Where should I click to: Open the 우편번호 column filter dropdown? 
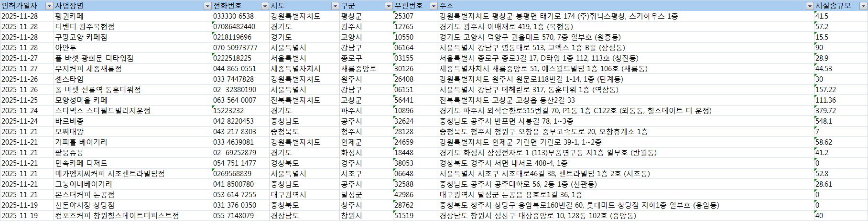(434, 6)
